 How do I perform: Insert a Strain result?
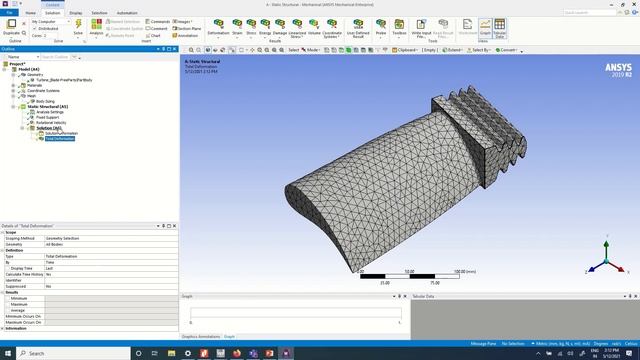[x=237, y=27]
